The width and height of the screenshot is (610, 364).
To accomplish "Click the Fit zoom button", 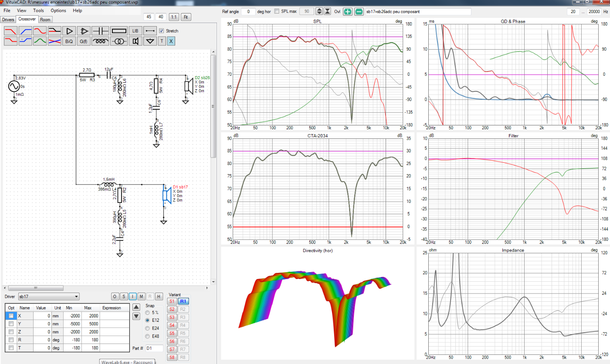I will (186, 17).
